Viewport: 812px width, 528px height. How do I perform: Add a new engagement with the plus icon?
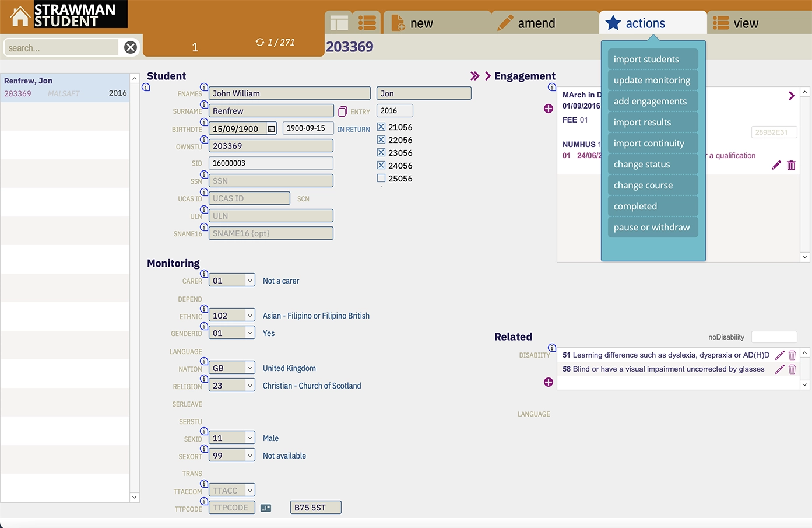[x=549, y=109]
